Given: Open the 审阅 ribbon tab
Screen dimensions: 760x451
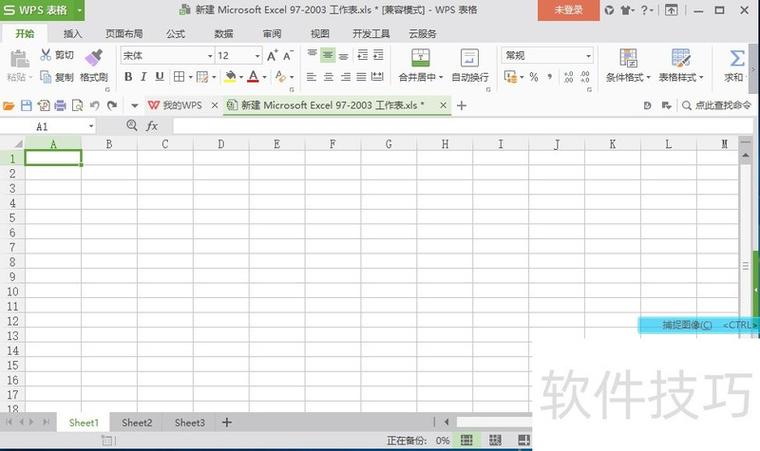Looking at the screenshot, I should (271, 33).
